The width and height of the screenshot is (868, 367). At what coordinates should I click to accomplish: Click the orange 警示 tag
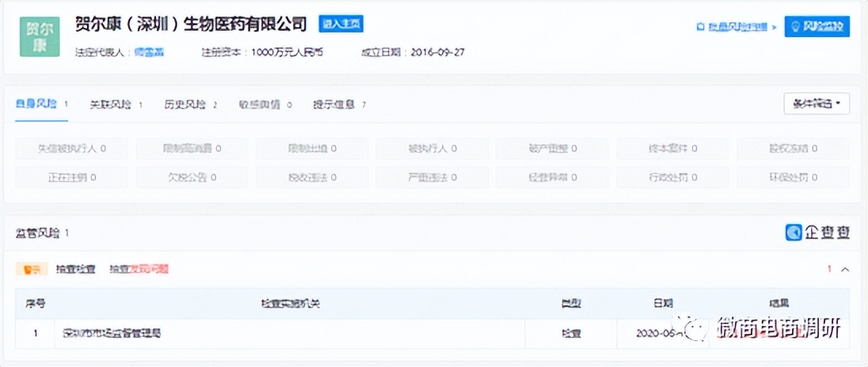point(32,269)
